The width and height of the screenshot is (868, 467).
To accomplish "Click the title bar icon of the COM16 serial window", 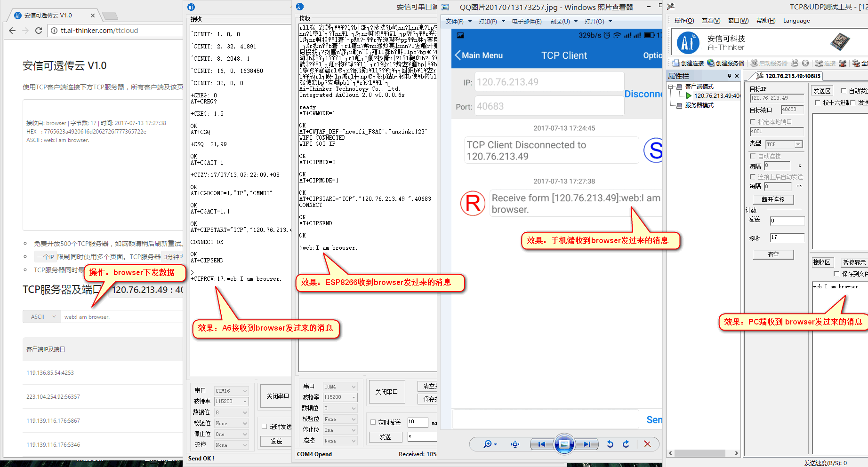I will (x=191, y=7).
